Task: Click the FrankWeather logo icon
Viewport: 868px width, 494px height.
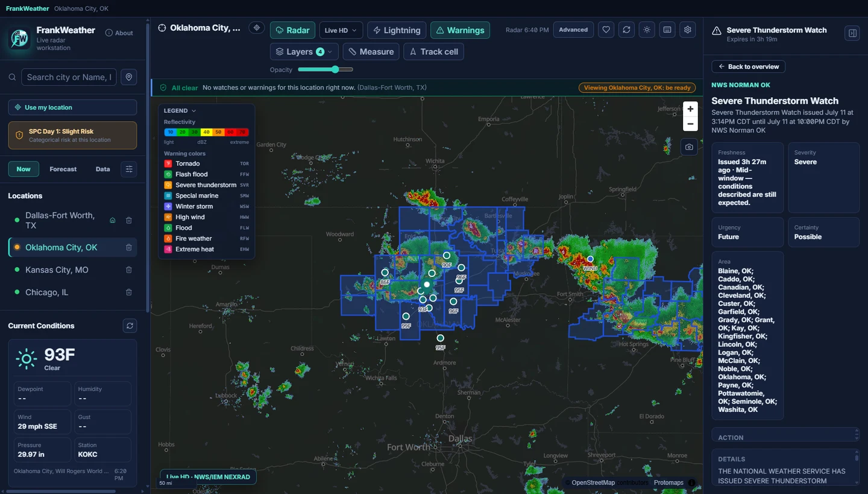Action: tap(20, 39)
